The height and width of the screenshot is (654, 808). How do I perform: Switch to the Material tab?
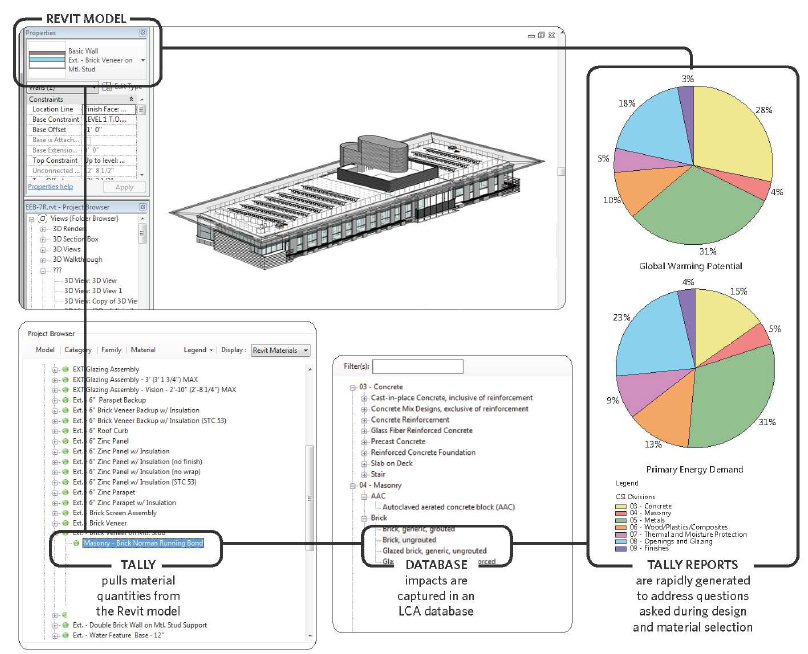point(142,350)
